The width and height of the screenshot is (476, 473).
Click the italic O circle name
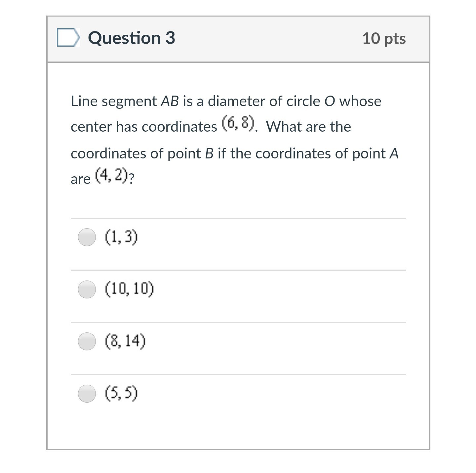pyautogui.click(x=330, y=101)
